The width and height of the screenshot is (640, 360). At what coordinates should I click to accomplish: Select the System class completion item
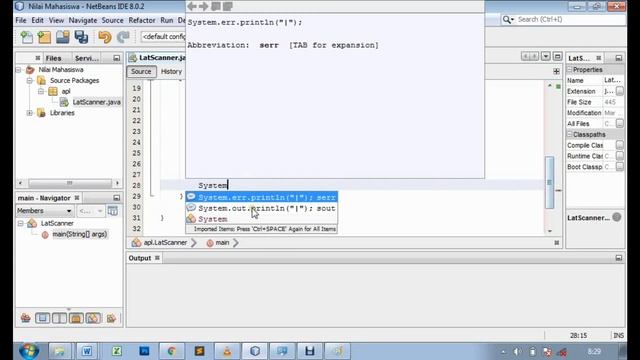tap(262, 219)
